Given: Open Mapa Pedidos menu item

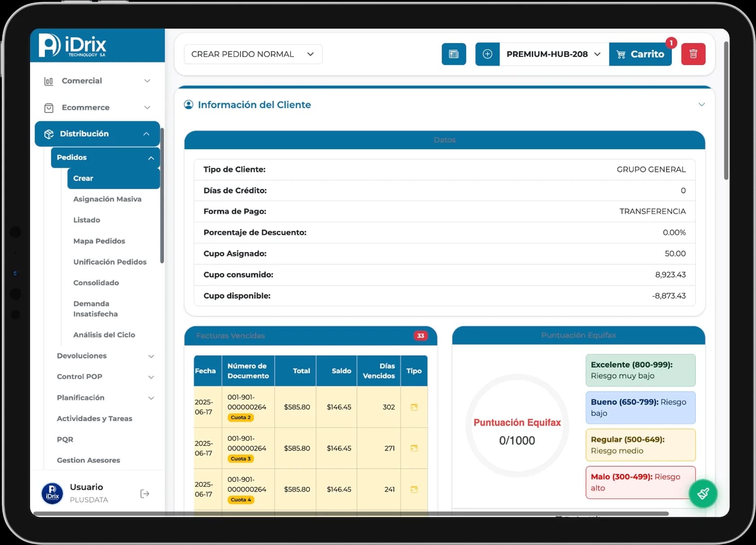Looking at the screenshot, I should (99, 241).
